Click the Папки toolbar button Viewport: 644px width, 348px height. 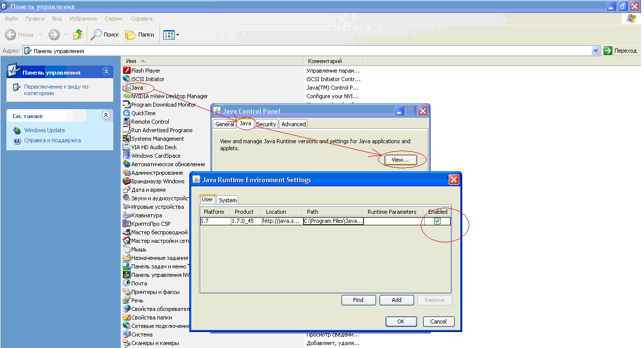140,35
